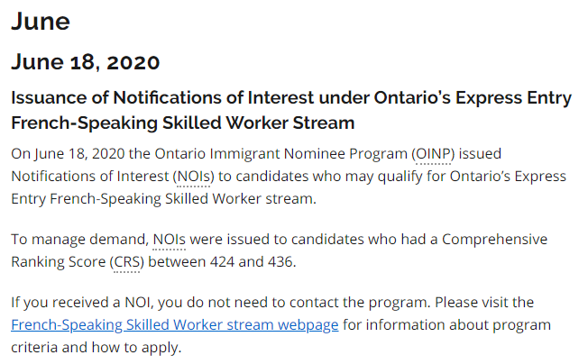The height and width of the screenshot is (364, 588).
Task: Click the 'June' month heading
Action: pos(40,22)
